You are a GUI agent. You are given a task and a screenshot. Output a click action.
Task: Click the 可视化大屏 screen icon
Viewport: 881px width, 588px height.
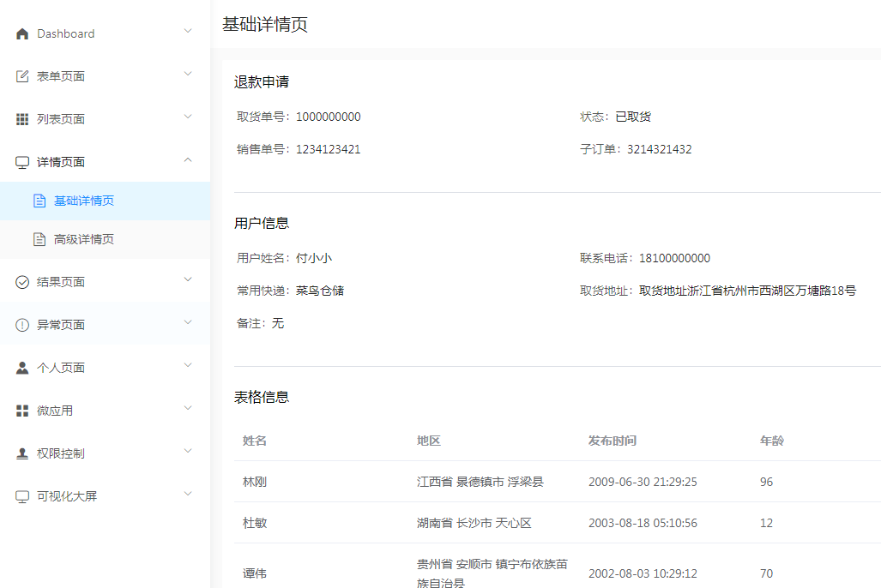[22, 496]
